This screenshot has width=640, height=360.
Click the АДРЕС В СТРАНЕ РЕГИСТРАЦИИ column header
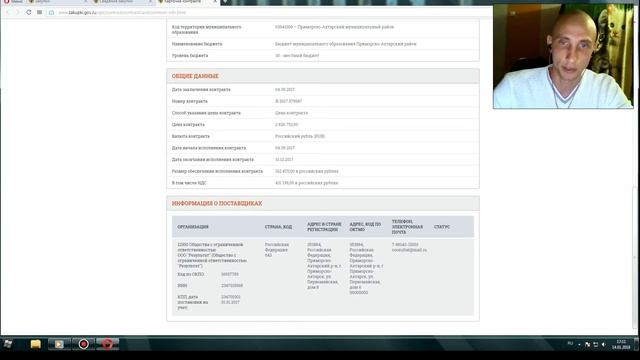pyautogui.click(x=324, y=227)
